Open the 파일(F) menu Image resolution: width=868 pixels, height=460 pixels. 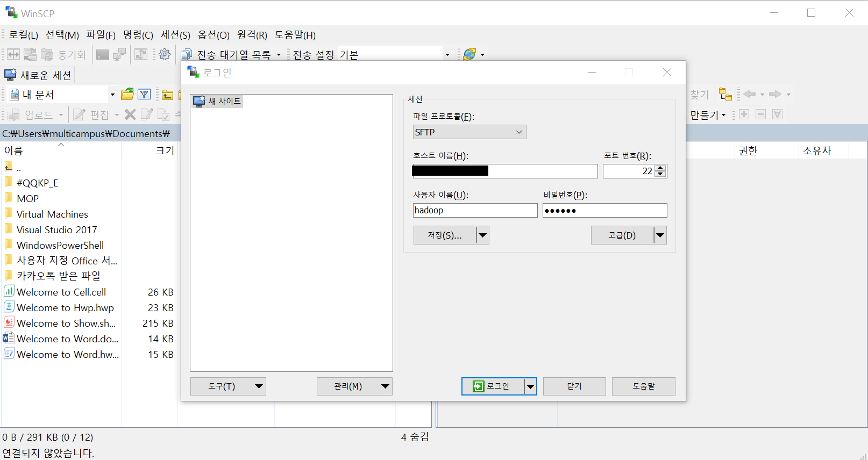[101, 35]
